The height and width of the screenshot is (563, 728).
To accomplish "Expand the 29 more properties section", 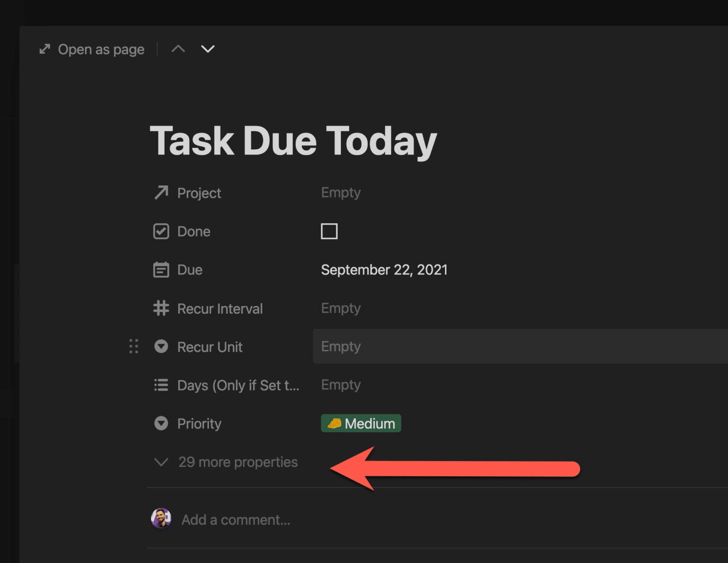I will coord(237,462).
